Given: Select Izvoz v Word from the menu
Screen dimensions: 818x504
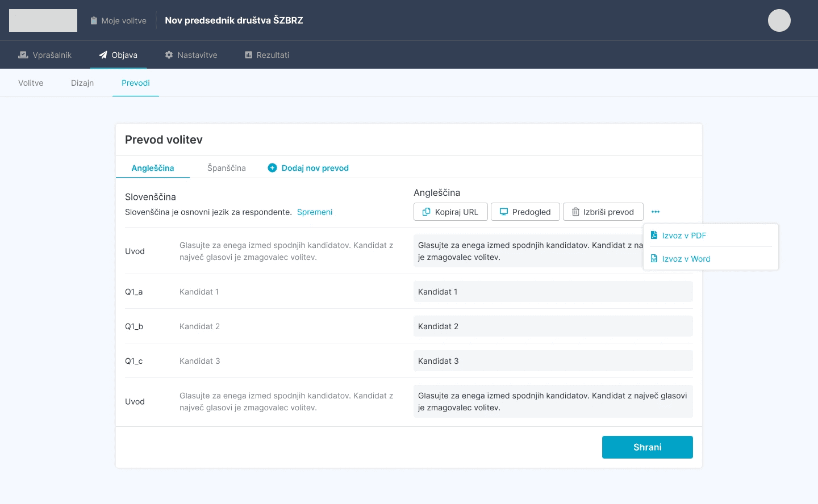Looking at the screenshot, I should tap(686, 258).
